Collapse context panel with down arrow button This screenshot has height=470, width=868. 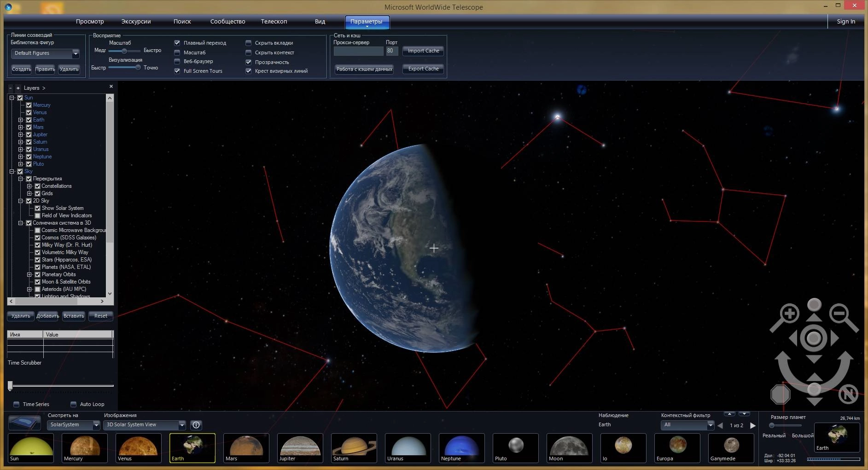744,413
